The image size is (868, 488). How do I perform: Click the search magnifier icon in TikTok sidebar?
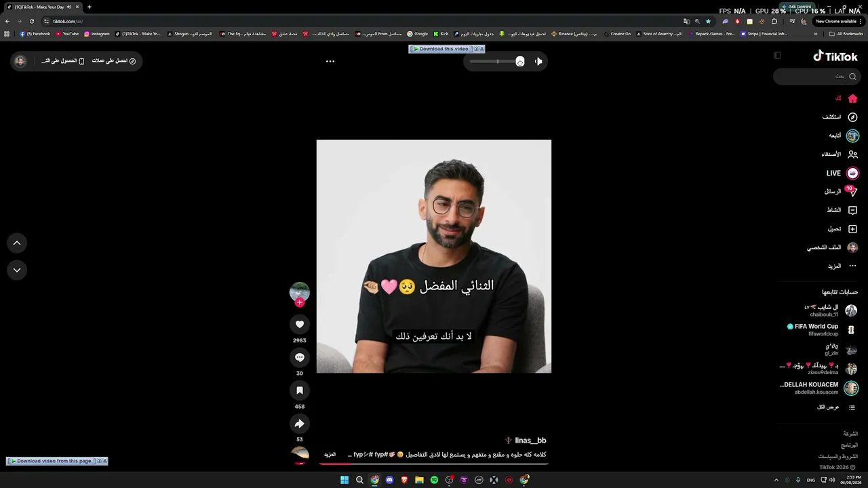click(x=852, y=77)
